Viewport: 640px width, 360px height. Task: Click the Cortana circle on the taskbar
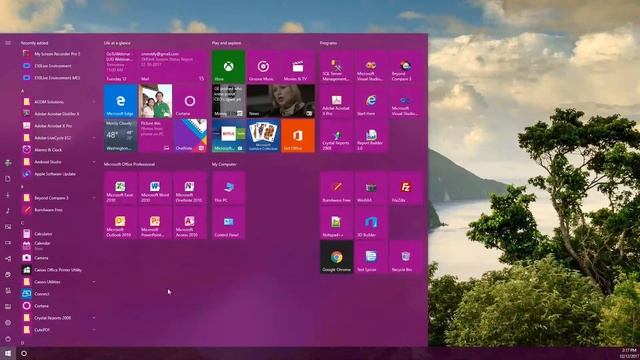tap(24, 353)
